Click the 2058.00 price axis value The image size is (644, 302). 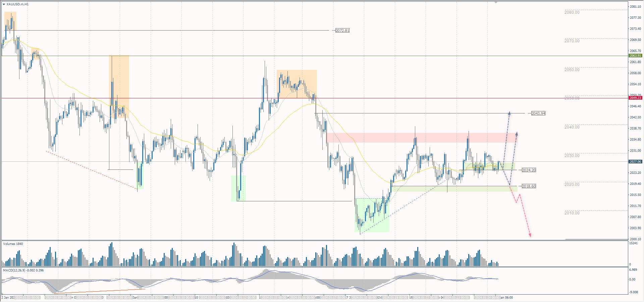pos(635,73)
